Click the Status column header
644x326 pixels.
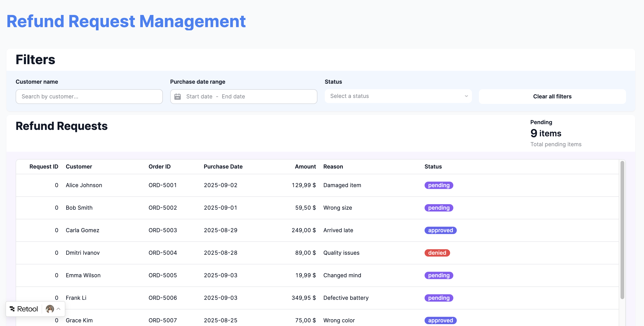(433, 167)
